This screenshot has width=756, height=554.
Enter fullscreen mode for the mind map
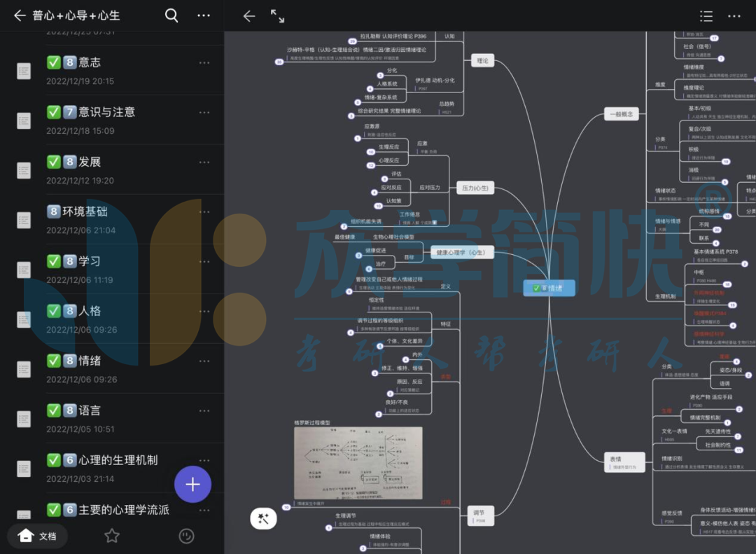(277, 16)
